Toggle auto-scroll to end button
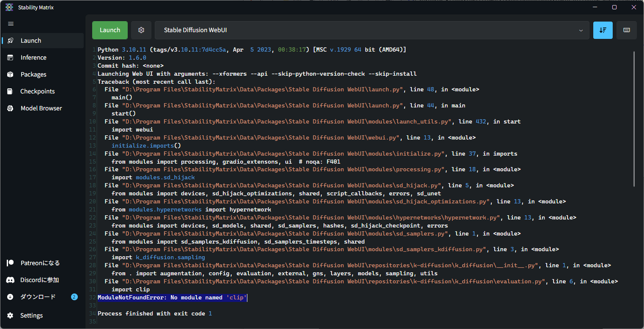 click(603, 30)
